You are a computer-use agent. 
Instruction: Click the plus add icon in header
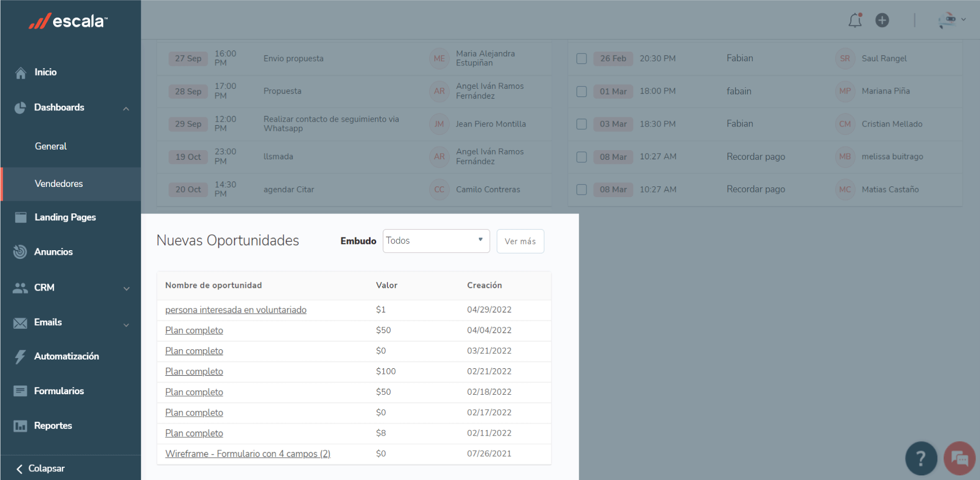882,20
